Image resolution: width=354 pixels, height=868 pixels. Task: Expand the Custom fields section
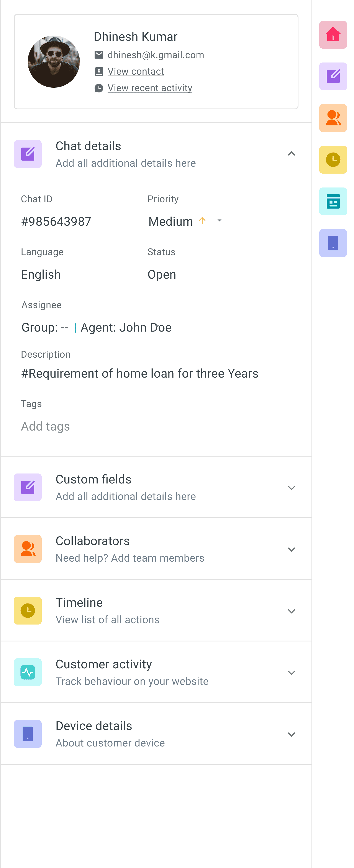(x=291, y=488)
